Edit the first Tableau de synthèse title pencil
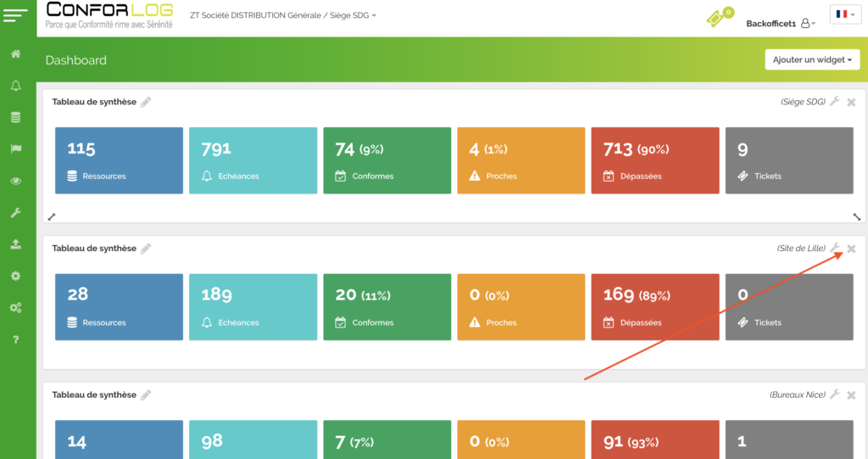 [146, 102]
